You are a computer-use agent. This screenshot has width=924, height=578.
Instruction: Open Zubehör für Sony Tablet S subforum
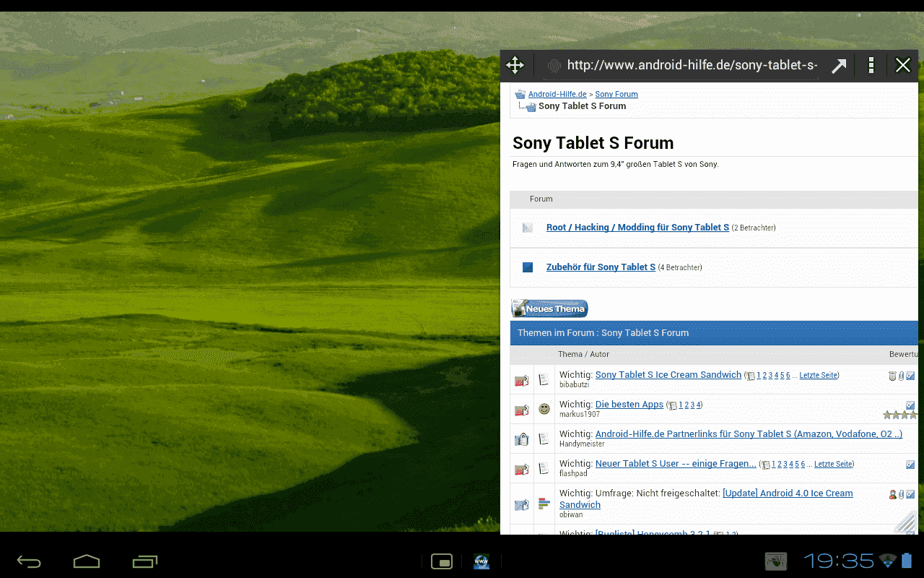601,267
